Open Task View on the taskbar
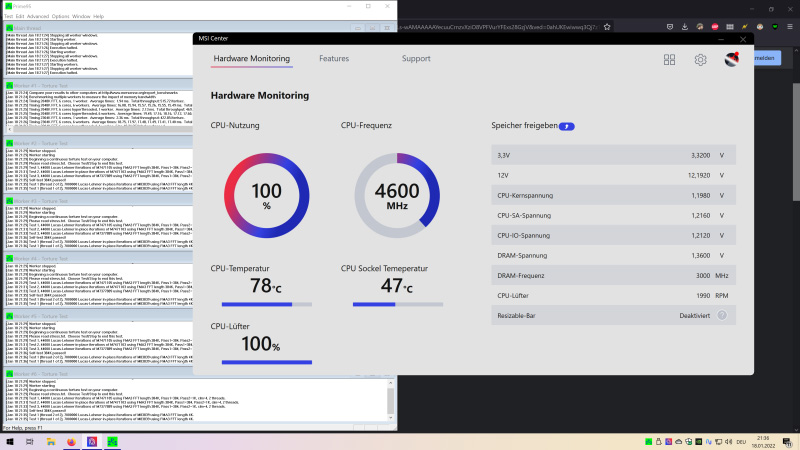The height and width of the screenshot is (450, 800). (30, 442)
